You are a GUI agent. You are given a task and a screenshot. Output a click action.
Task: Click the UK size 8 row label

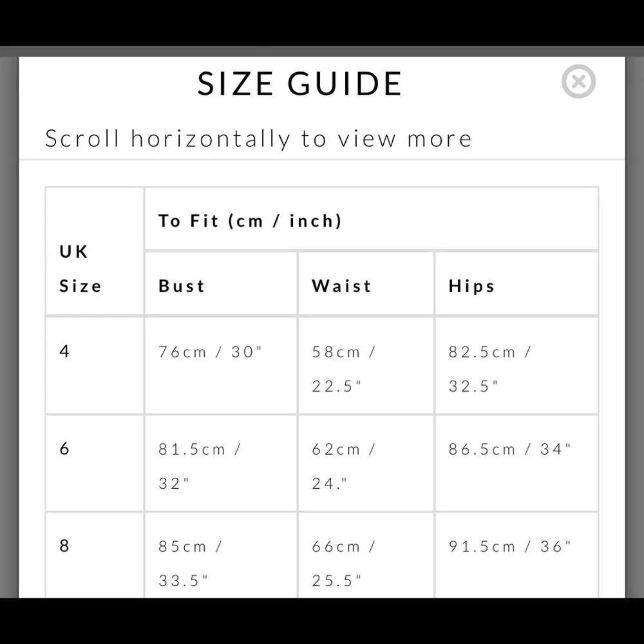pos(64,546)
